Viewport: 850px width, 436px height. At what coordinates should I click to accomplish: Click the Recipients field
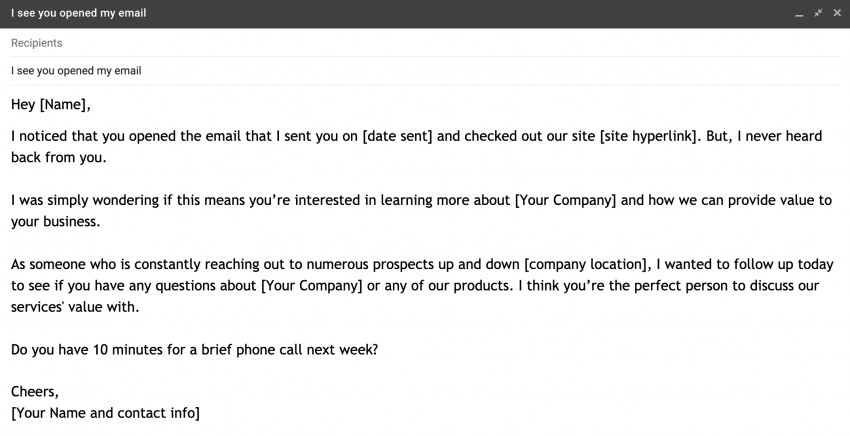click(x=425, y=43)
